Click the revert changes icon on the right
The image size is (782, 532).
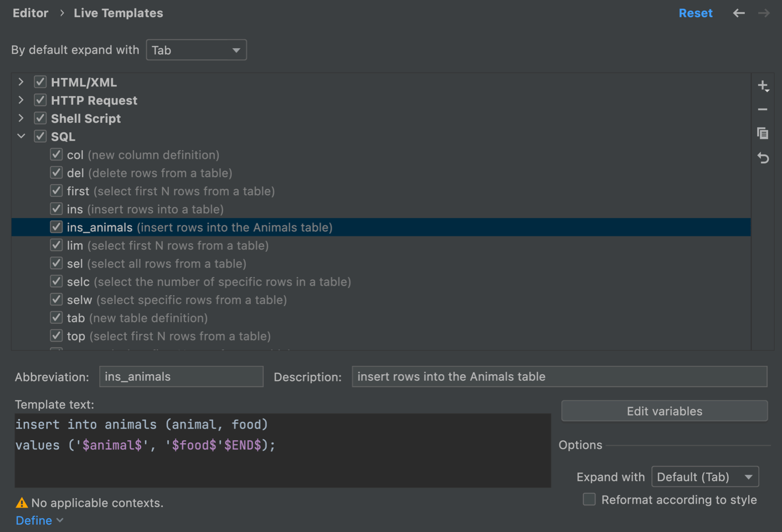click(x=763, y=158)
